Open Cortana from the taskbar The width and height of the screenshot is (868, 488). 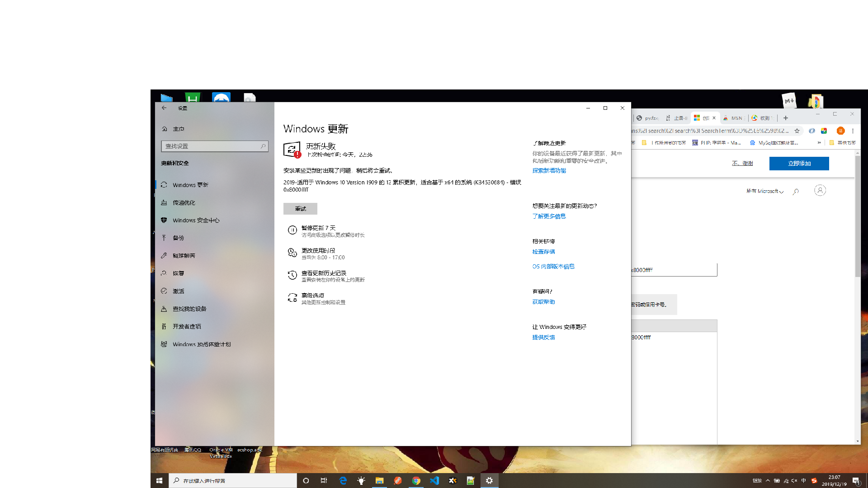pyautogui.click(x=306, y=480)
